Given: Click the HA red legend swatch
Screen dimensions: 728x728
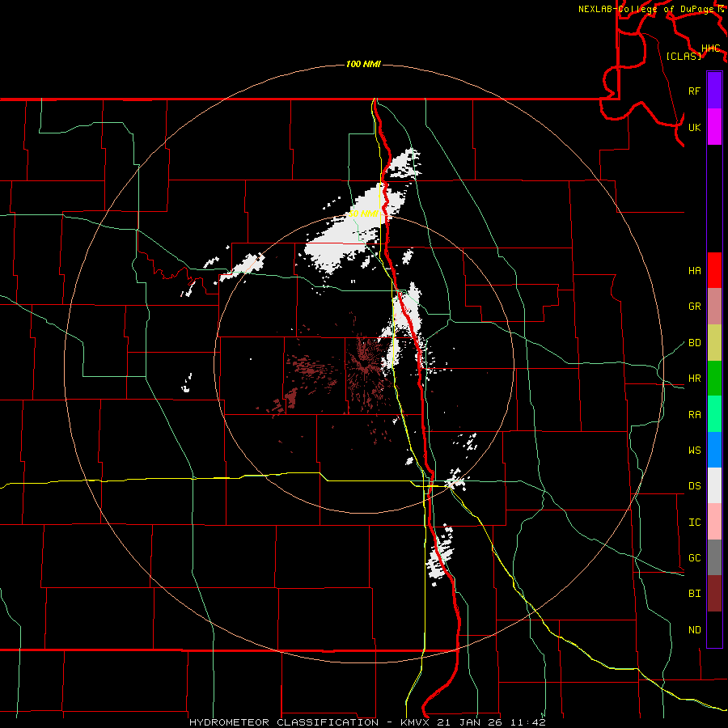Looking at the screenshot, I should (x=714, y=270).
